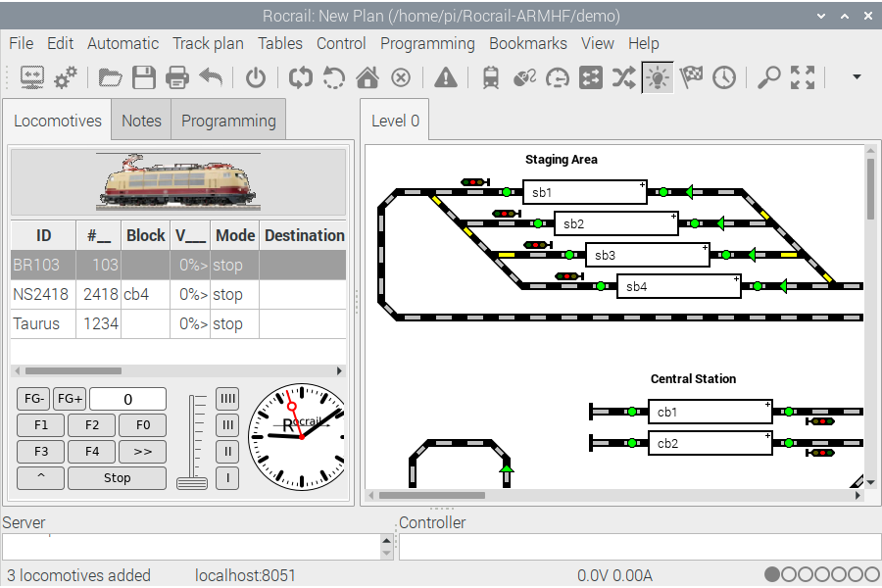Click the home icon in toolbar
The height and width of the screenshot is (588, 882).
click(x=367, y=77)
